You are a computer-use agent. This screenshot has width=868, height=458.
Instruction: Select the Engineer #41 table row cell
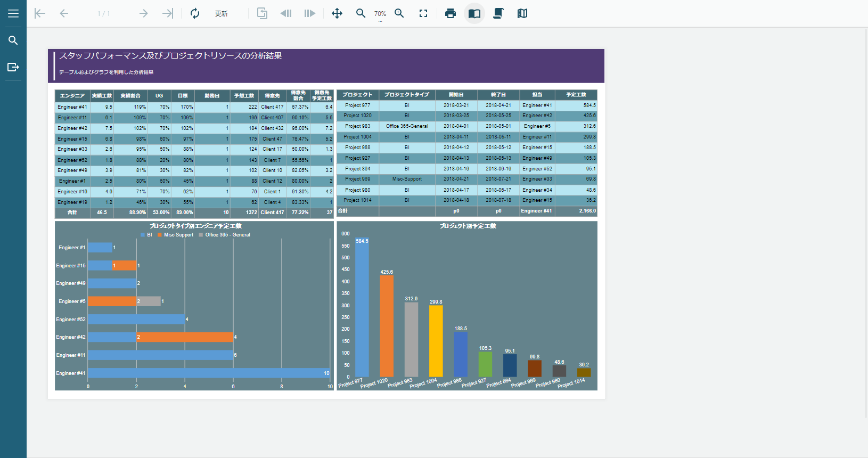72,107
